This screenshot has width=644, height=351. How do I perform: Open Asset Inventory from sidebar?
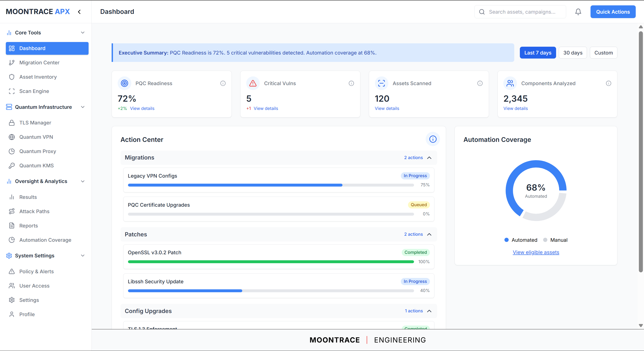click(x=47, y=77)
